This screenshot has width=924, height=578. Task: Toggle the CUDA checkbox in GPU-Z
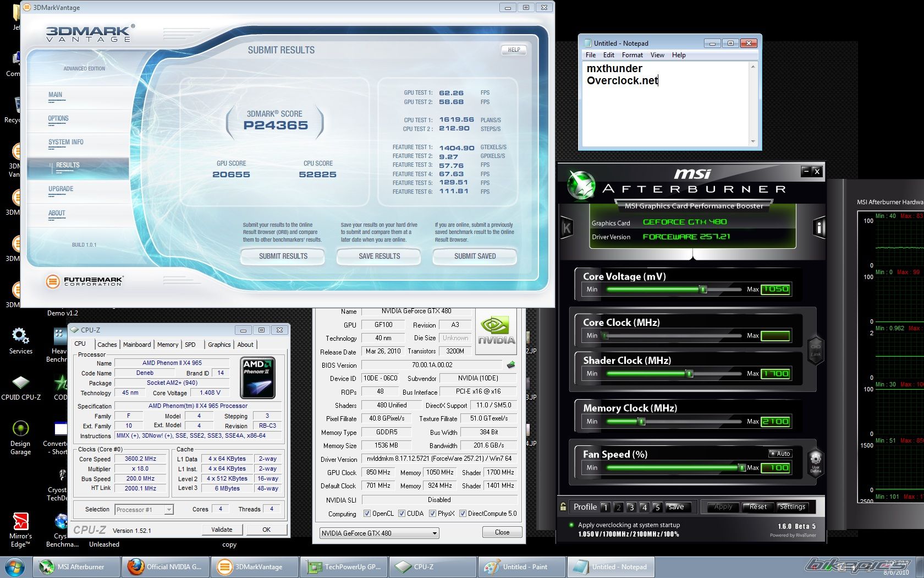point(402,514)
